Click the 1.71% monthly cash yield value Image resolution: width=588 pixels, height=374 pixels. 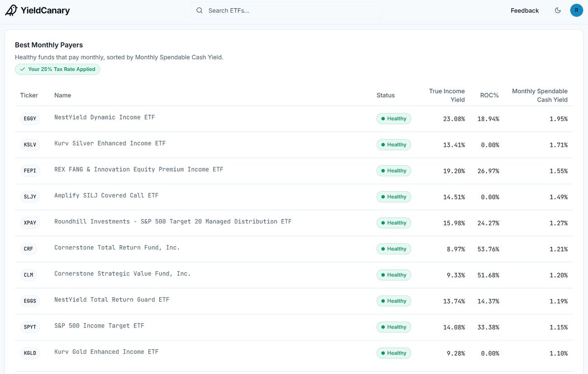(559, 145)
